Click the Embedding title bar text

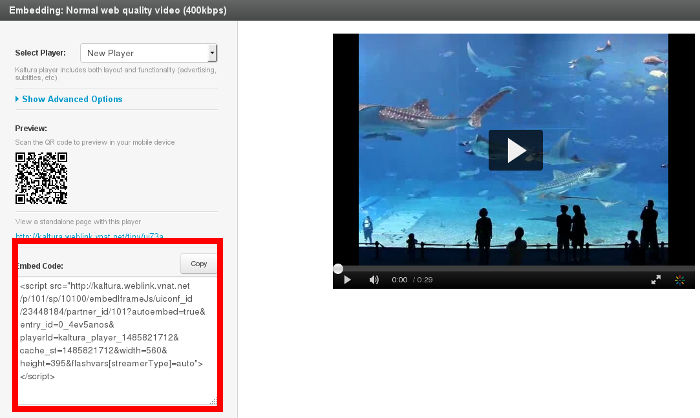(x=118, y=10)
